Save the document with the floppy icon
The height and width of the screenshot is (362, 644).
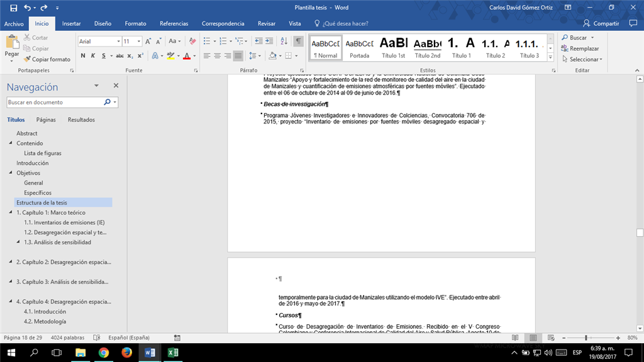tap(14, 8)
